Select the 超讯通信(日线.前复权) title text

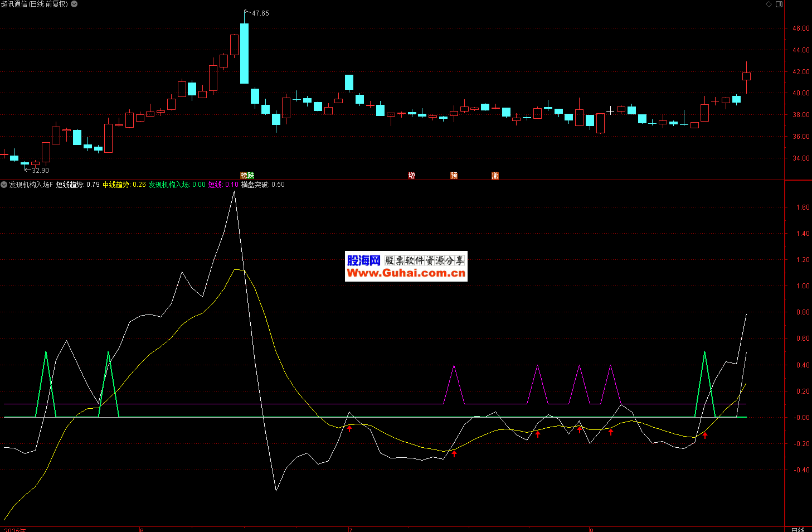pos(35,4)
